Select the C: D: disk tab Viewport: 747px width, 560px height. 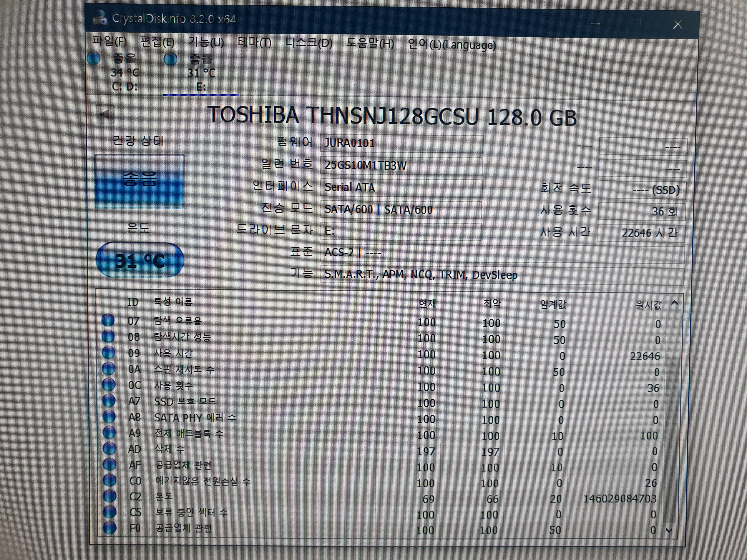coord(125,73)
